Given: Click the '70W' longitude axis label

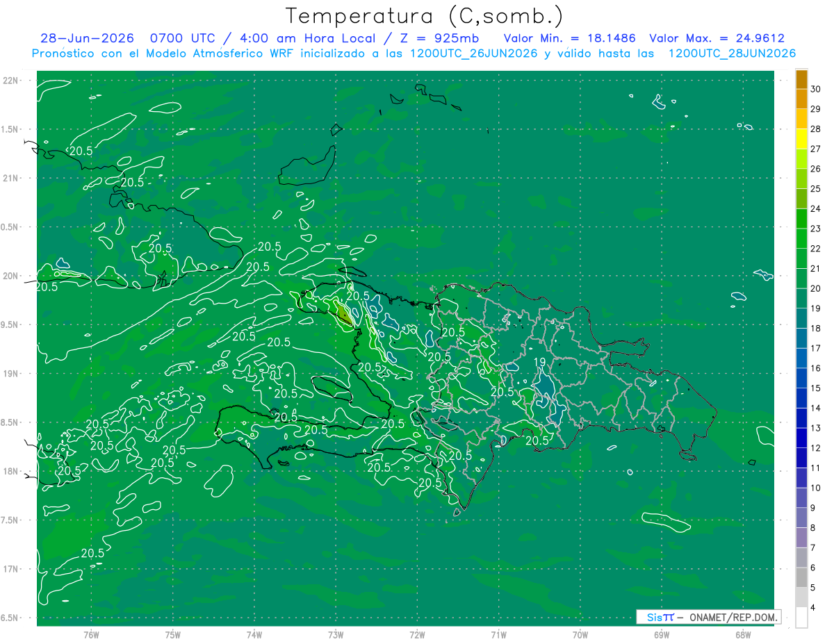Looking at the screenshot, I should click(x=580, y=634).
